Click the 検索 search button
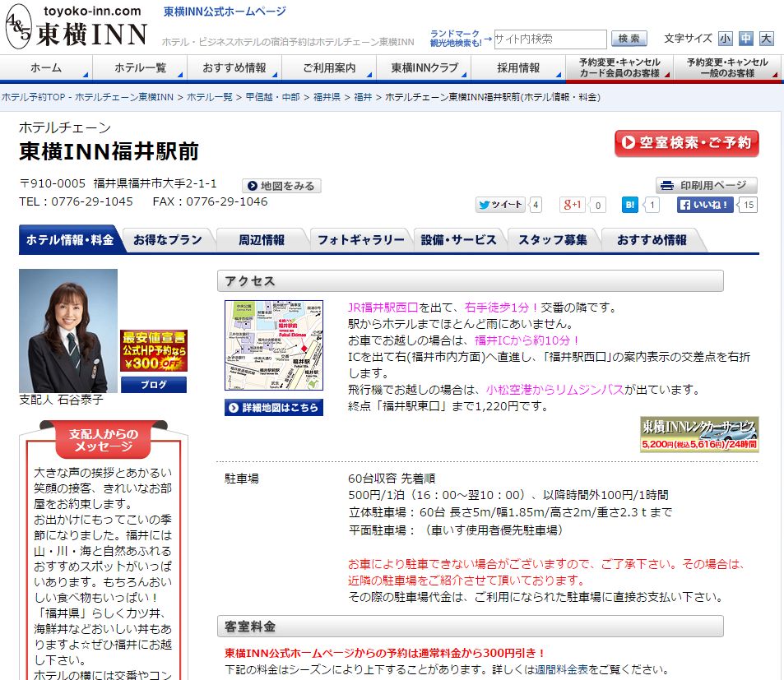784x680 pixels. coord(629,39)
